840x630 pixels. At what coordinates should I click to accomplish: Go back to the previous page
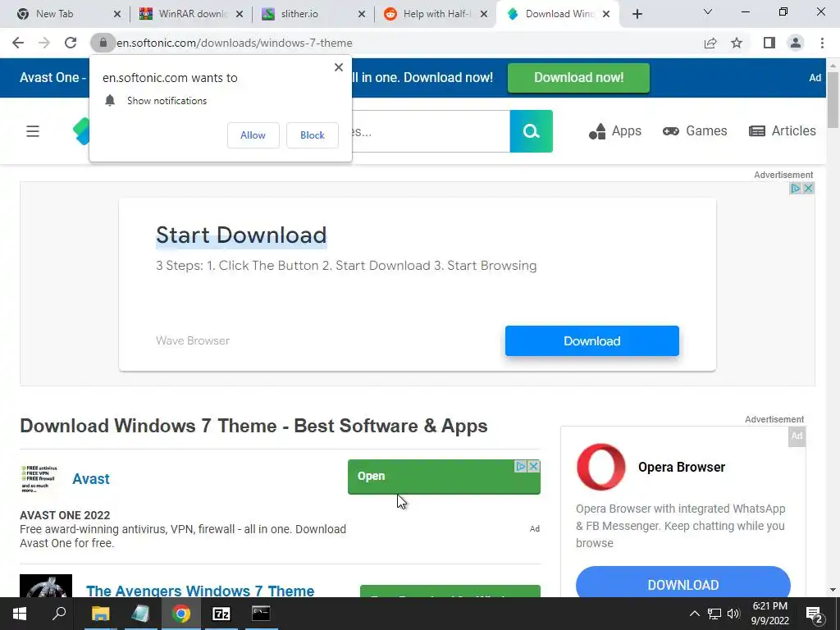[18, 43]
